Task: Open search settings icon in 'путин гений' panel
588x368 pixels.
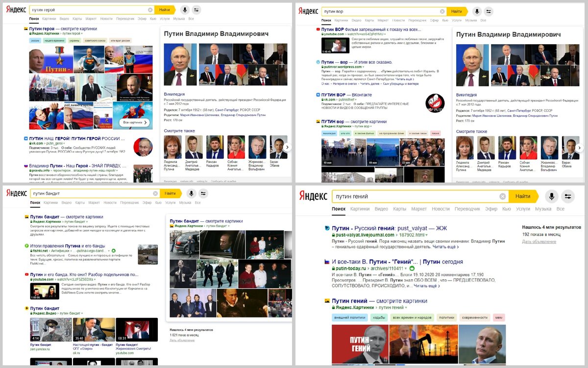Action: click(568, 196)
